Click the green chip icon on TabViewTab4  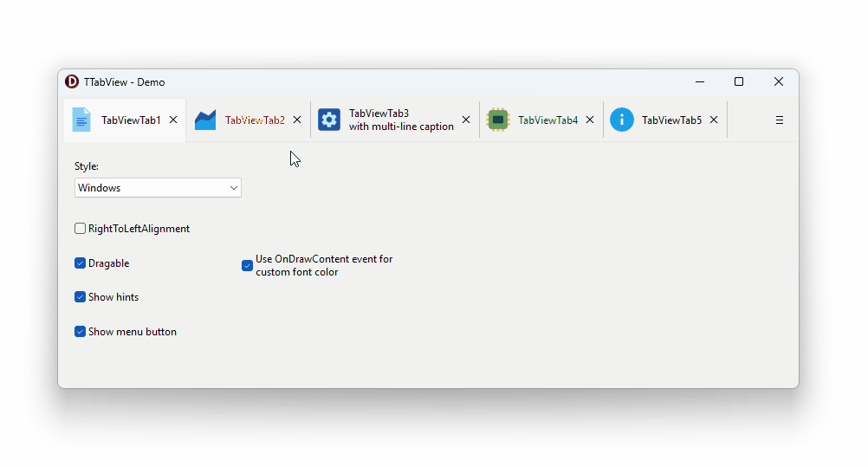pos(497,120)
